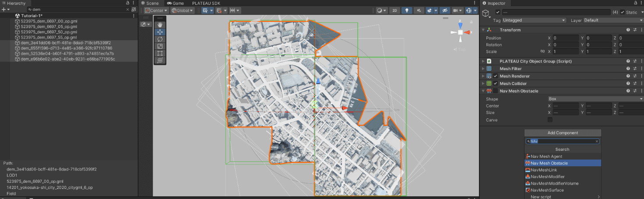
Task: Toggle the object active checkbox
Action: pos(497,12)
